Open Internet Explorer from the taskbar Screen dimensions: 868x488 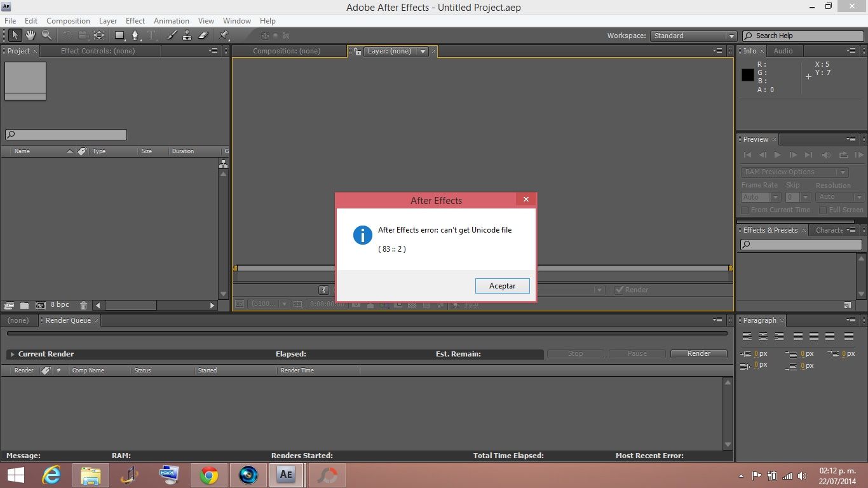click(51, 475)
